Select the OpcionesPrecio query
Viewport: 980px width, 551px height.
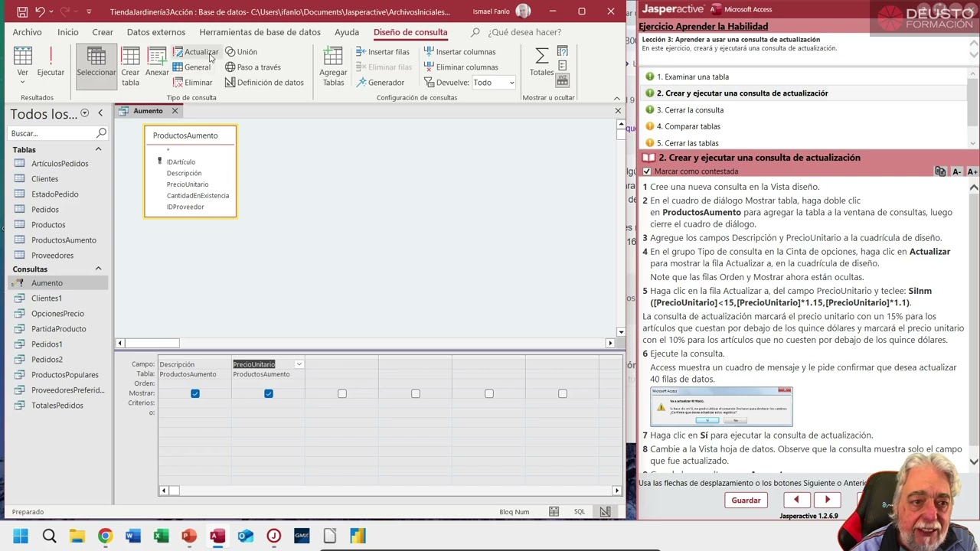57,314
